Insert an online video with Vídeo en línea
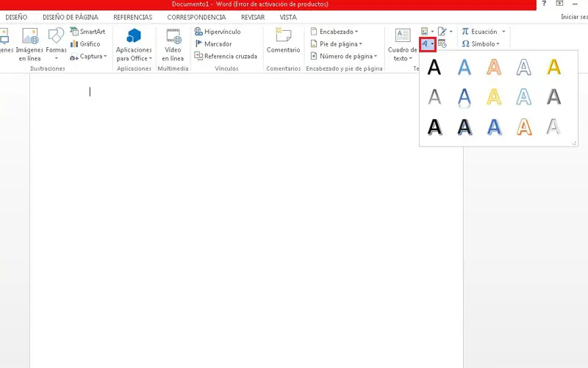The height and width of the screenshot is (368, 588). [173, 44]
